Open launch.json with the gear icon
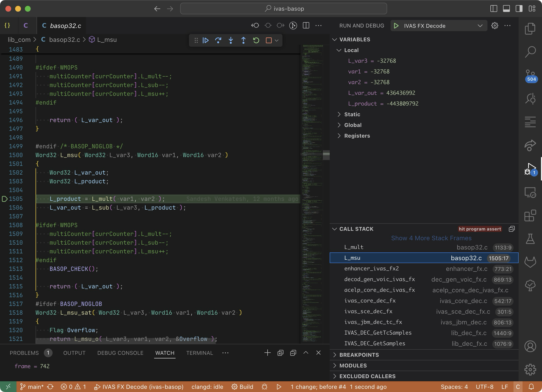 point(495,26)
